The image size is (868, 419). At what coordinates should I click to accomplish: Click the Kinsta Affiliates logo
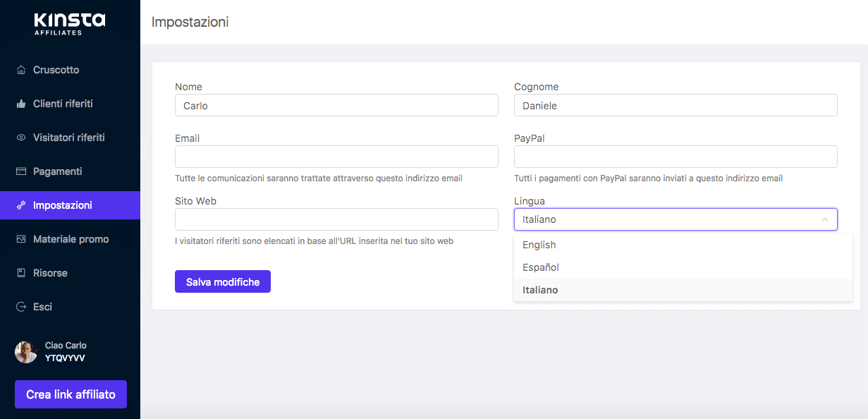(x=69, y=23)
